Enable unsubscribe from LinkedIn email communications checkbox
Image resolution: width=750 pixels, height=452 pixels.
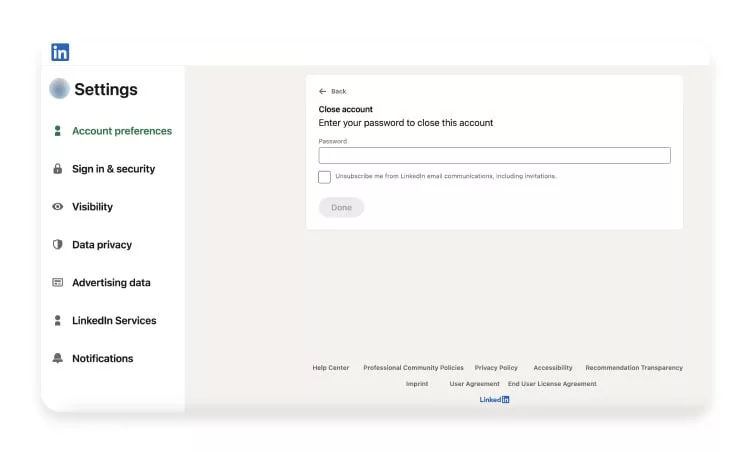[325, 177]
